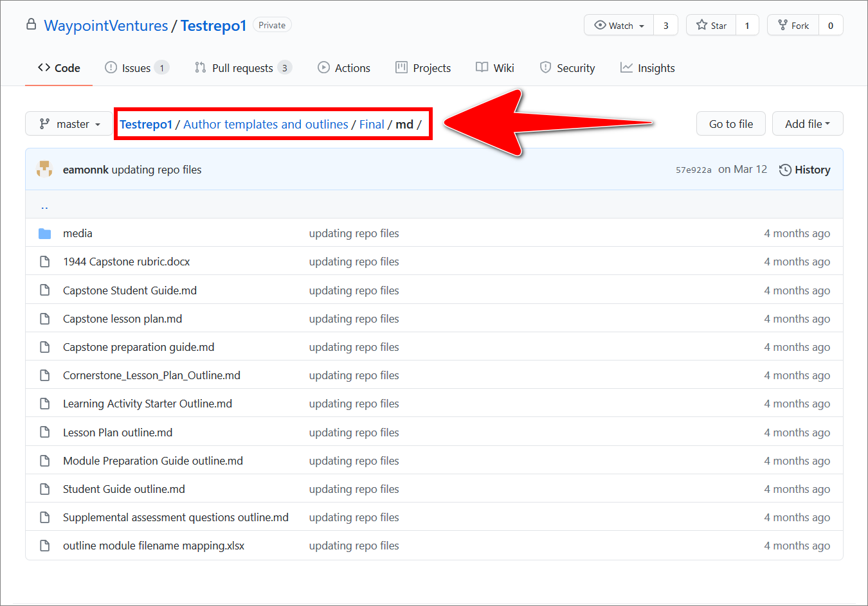Open Capstone lesson plan.md

(x=123, y=319)
